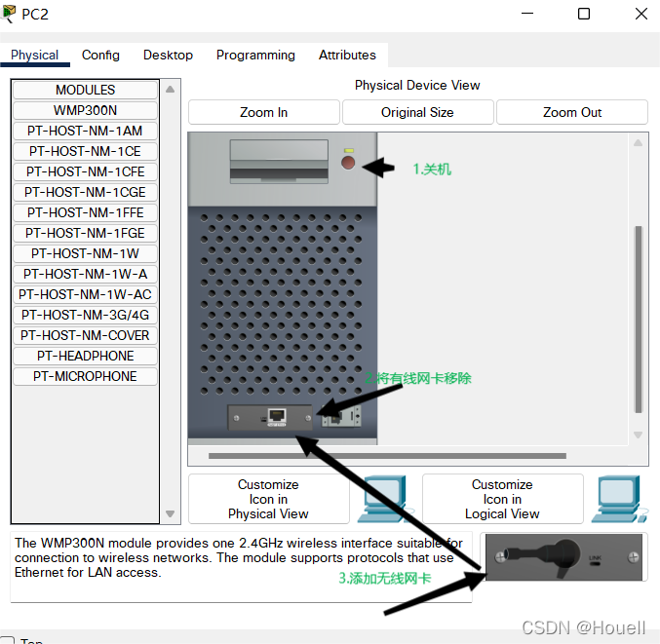
Task: Click Customize Icon in Logical View
Action: tap(503, 499)
